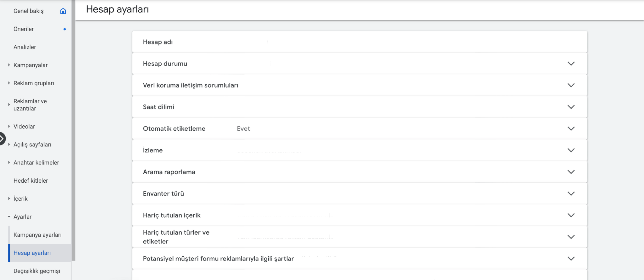Open Envanter türü chevron
Screen dimensions: 644x280
571,194
